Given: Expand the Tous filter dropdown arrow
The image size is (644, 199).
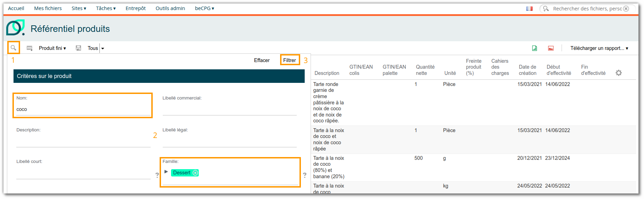Looking at the screenshot, I should pyautogui.click(x=102, y=49).
